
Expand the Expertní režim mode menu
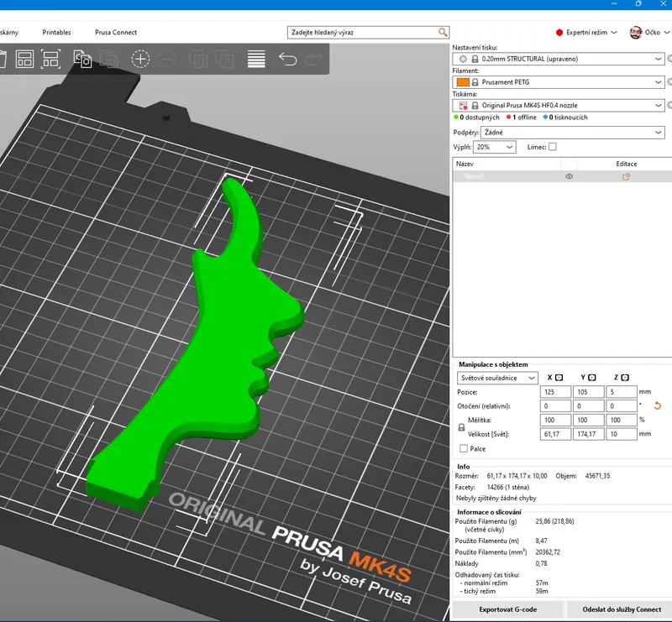point(614,33)
